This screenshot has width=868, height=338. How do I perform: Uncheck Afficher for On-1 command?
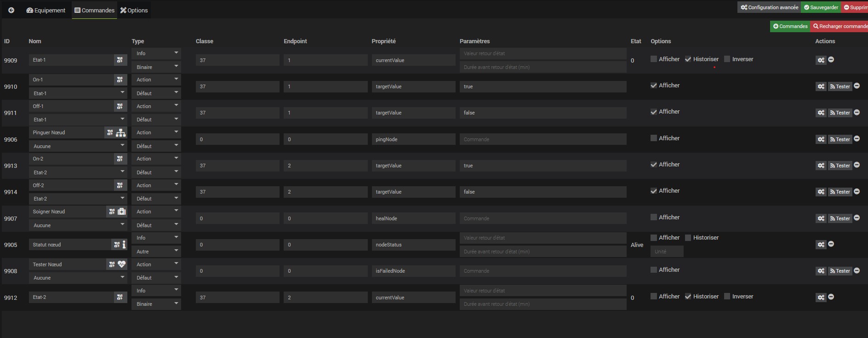[654, 85]
